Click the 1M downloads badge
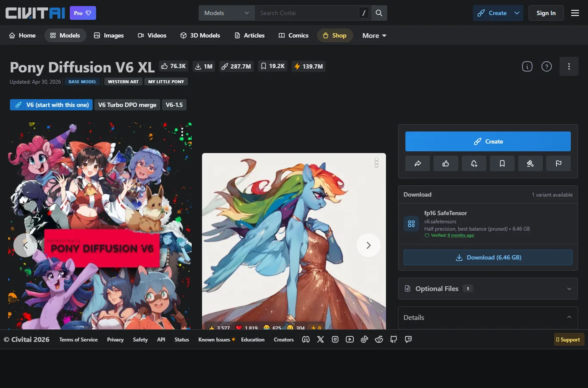588x388 pixels. coord(204,66)
